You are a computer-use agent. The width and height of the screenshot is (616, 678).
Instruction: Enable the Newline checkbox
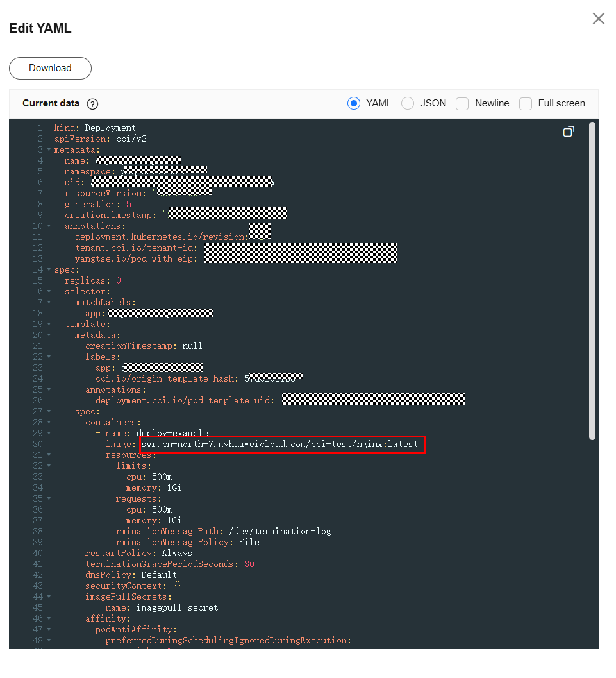pyautogui.click(x=462, y=104)
